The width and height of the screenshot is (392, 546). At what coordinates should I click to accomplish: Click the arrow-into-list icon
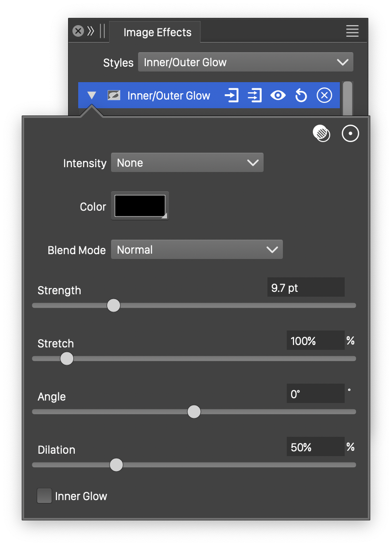tap(254, 96)
